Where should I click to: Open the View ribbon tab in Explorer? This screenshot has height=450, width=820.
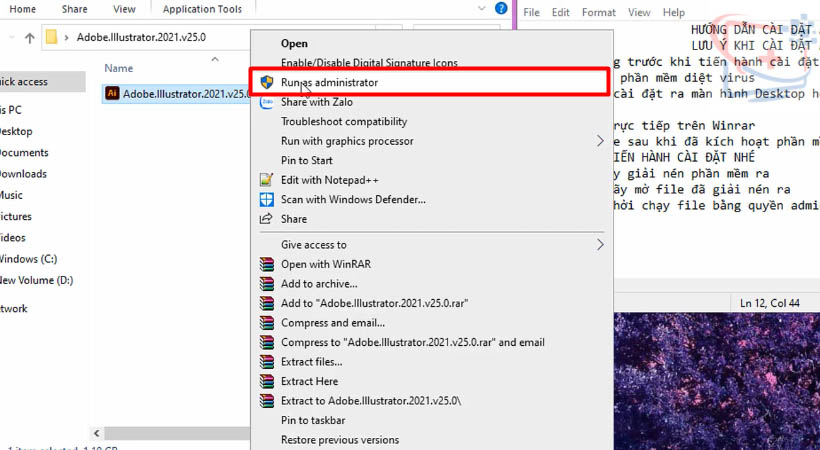pyautogui.click(x=124, y=9)
